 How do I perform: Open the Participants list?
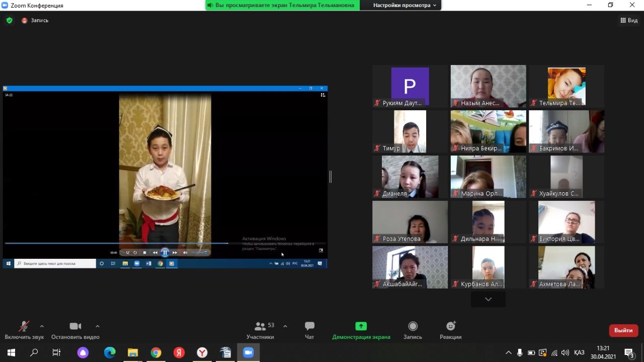pyautogui.click(x=260, y=330)
